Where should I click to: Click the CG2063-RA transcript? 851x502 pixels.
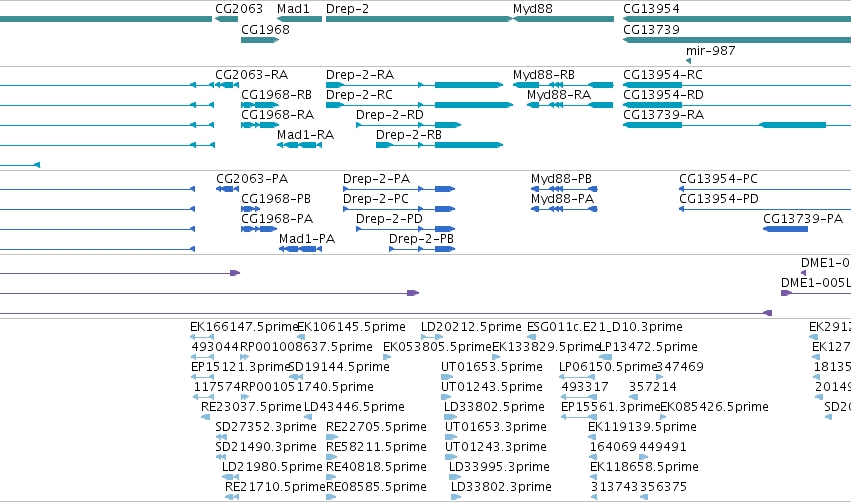pos(227,85)
